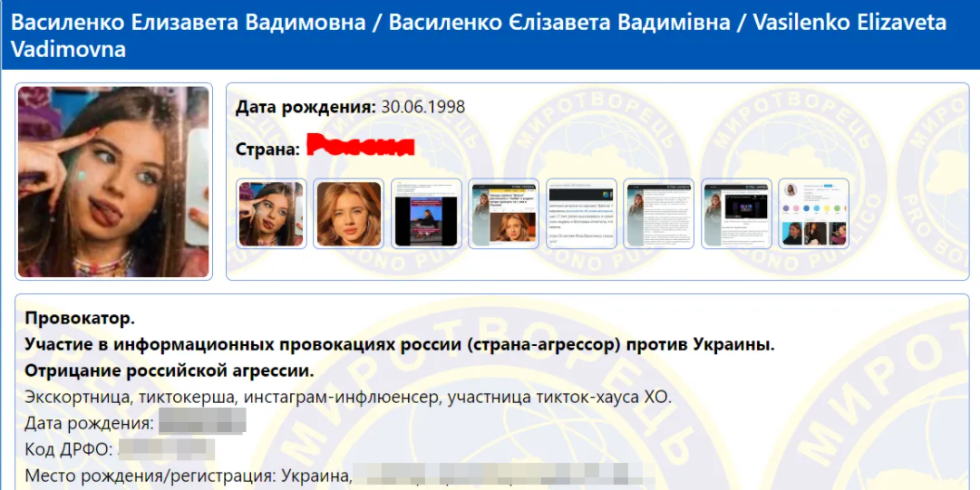980x490 pixels.
Task: Click the line starting "Участие в информационных провокациях"
Action: click(x=399, y=344)
